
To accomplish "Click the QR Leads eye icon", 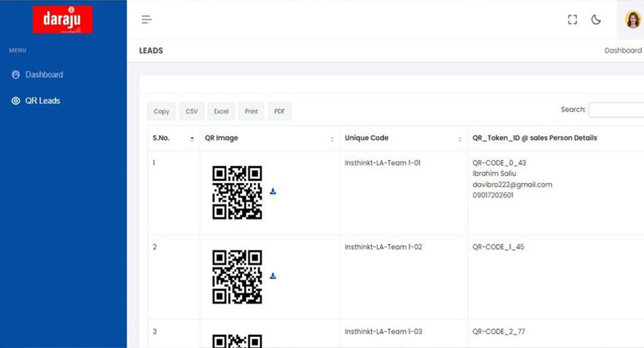I will coord(16,101).
